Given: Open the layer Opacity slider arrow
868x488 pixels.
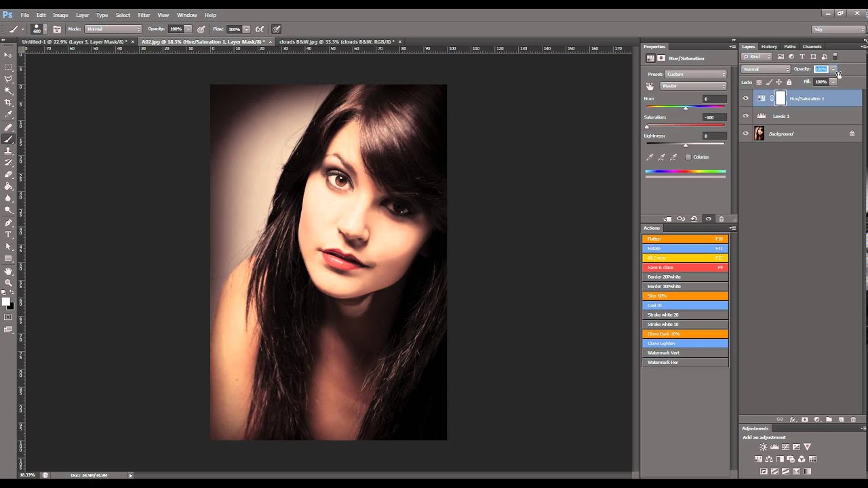Looking at the screenshot, I should [x=833, y=69].
